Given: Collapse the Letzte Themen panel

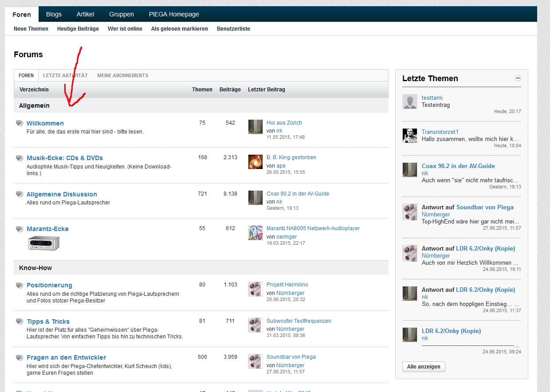Looking at the screenshot, I should click(518, 78).
